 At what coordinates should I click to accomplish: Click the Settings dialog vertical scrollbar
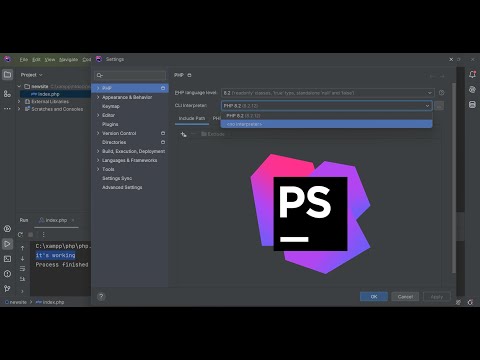pyautogui.click(x=454, y=178)
